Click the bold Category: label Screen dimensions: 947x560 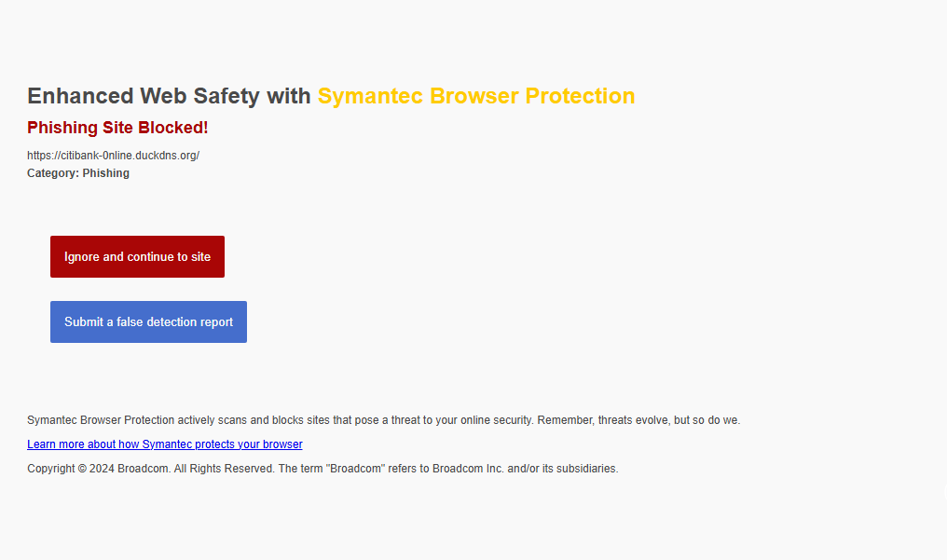[52, 173]
